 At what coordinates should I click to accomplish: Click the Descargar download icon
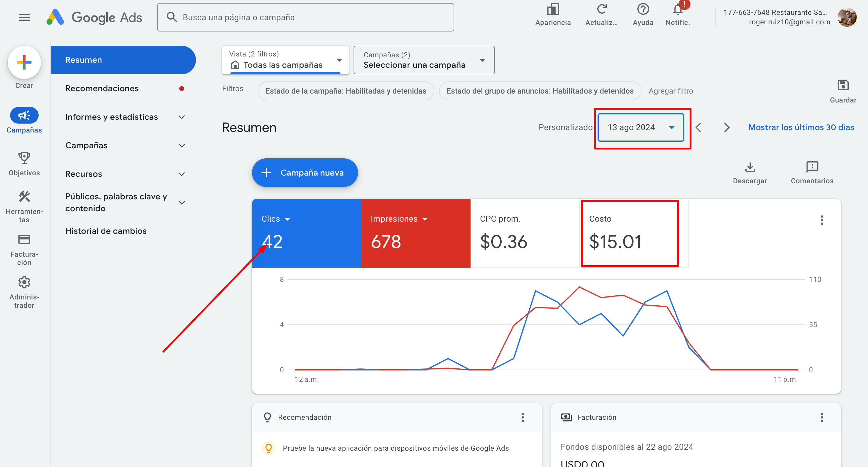(x=750, y=167)
